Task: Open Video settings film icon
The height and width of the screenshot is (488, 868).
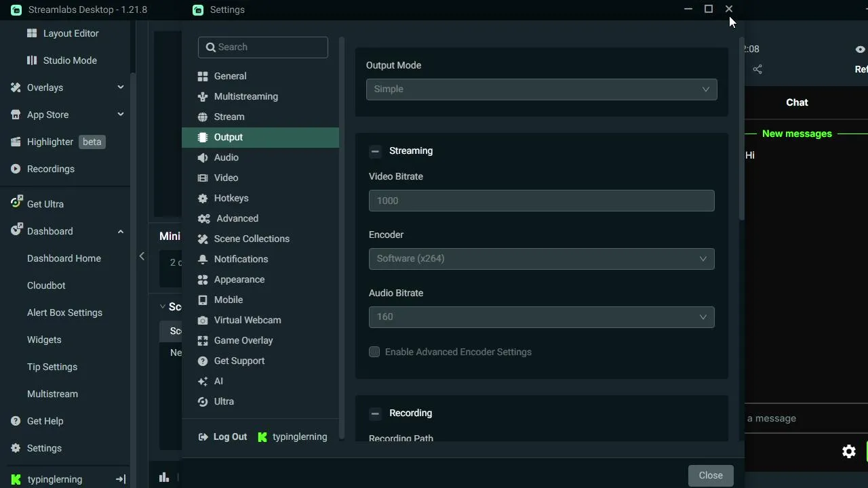Action: (203, 178)
